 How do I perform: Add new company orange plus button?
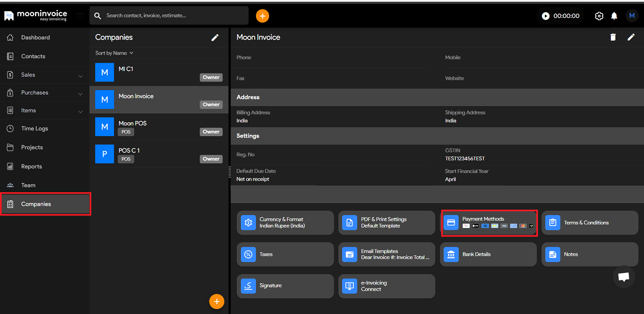click(x=217, y=301)
